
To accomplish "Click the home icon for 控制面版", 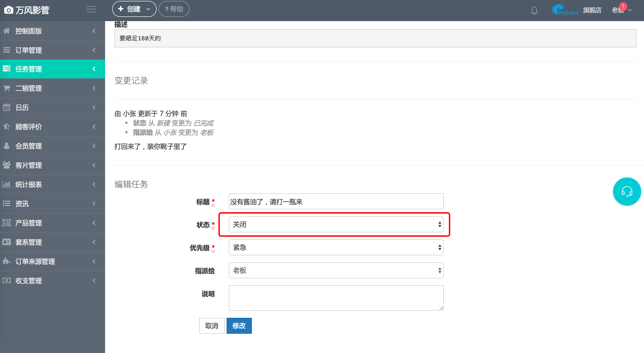I will [7, 31].
